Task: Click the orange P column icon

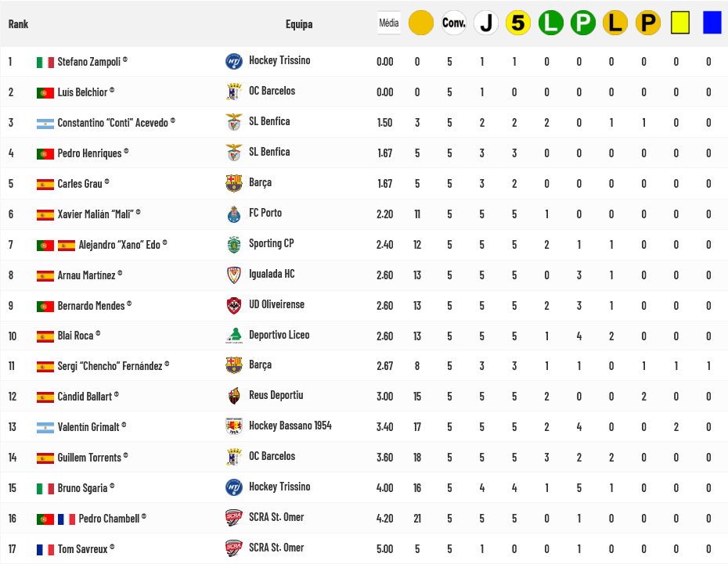Action: (x=647, y=23)
